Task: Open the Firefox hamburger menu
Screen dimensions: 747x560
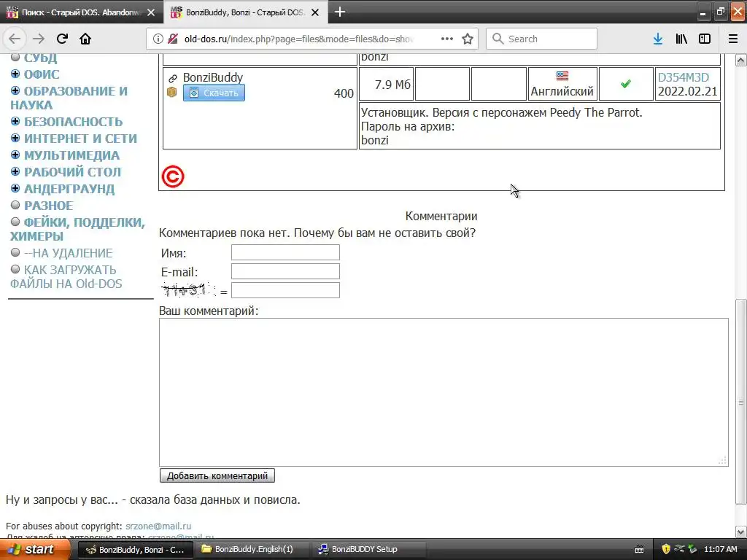Action: 733,39
